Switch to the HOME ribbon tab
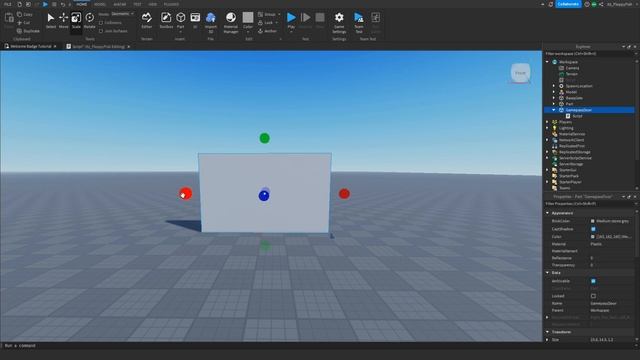 pyautogui.click(x=82, y=4)
